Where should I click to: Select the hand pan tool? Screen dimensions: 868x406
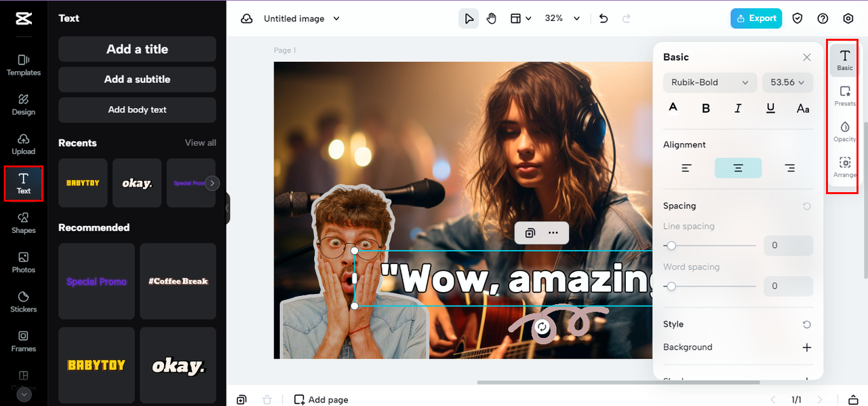click(x=492, y=18)
